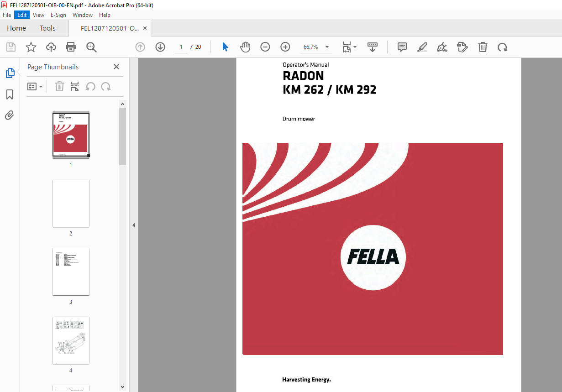Enable the scrolling mode icon
Image resolution: width=562 pixels, height=392 pixels.
(373, 47)
